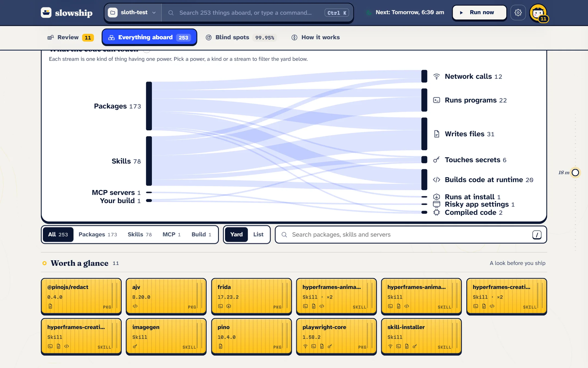Open the user avatar with badge 11
The image size is (588, 368).
point(538,13)
